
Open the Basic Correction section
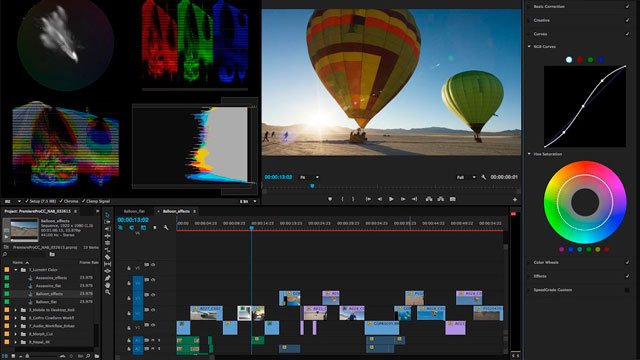click(549, 7)
